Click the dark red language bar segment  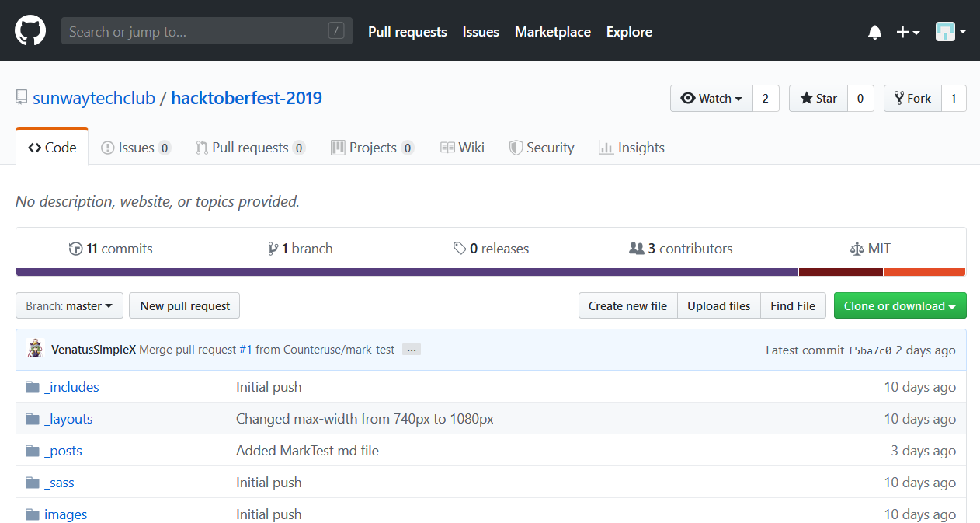coord(841,272)
